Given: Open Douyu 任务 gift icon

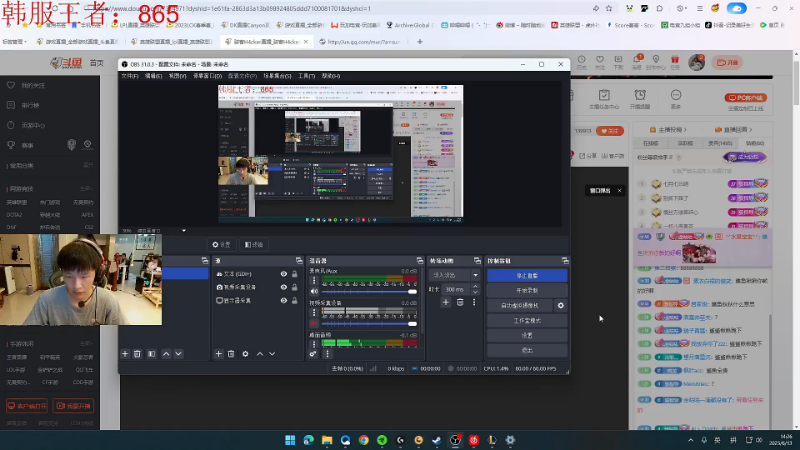Looking at the screenshot, I should [x=675, y=62].
